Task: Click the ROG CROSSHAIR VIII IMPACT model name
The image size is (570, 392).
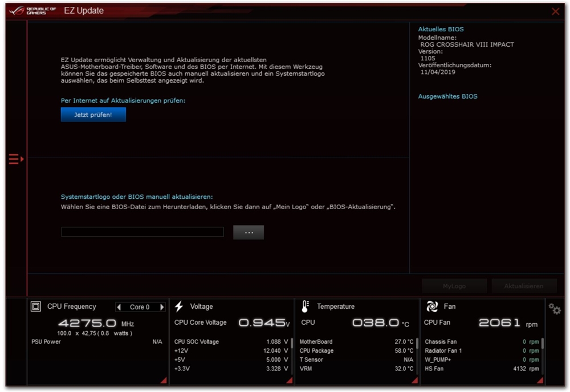Action: (x=467, y=44)
